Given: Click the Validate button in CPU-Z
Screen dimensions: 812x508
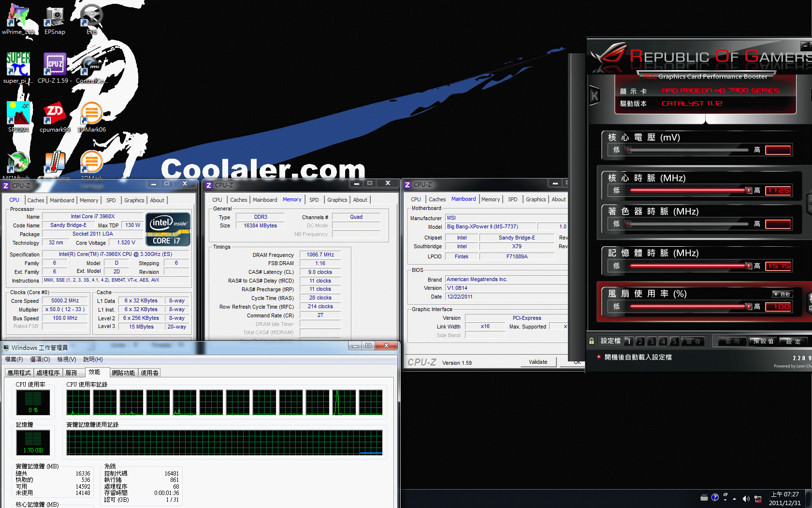Looking at the screenshot, I should 538,362.
